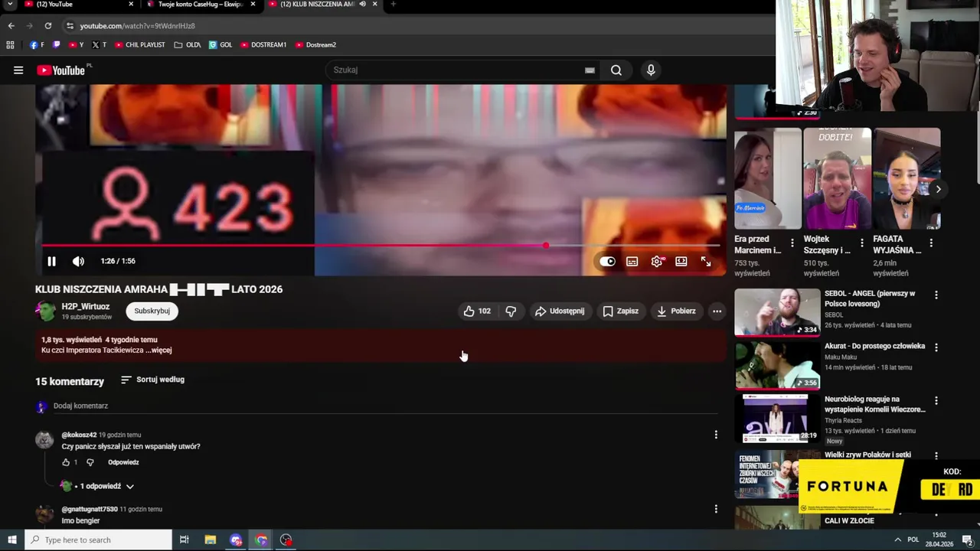Download video with Pobierz button

tap(676, 311)
